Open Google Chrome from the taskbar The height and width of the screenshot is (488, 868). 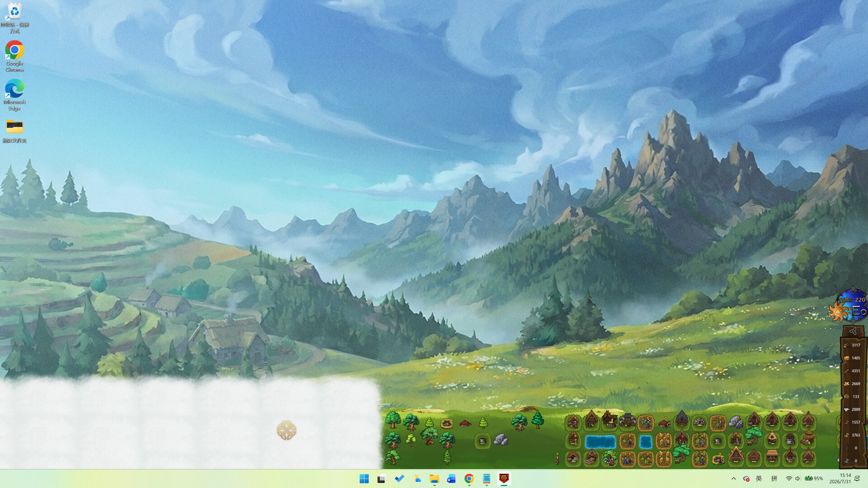click(469, 479)
